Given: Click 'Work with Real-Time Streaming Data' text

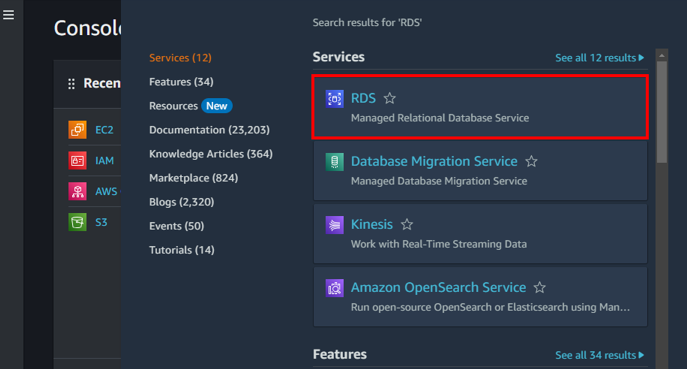Looking at the screenshot, I should (439, 244).
